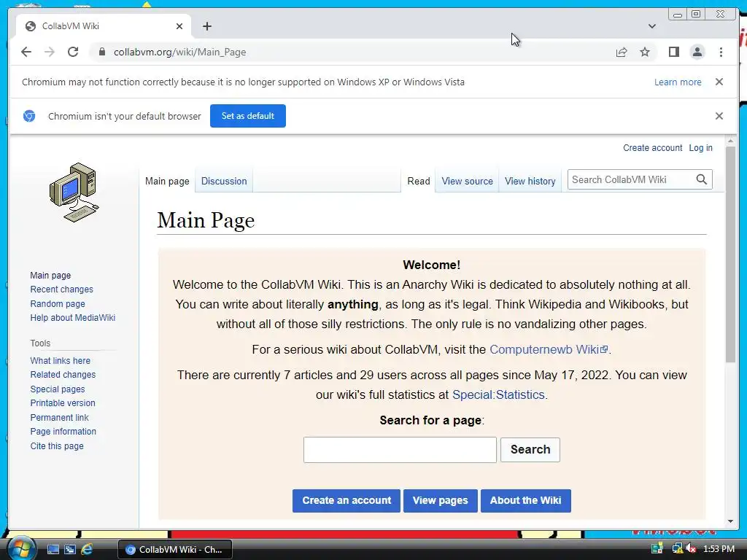Click the scrollbar up arrow
The height and width of the screenshot is (560, 747).
coord(730,141)
